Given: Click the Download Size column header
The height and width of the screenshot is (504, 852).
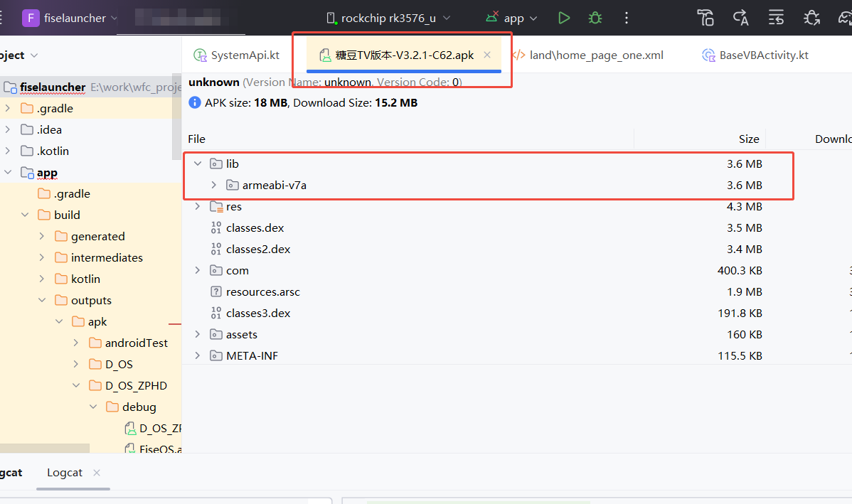Looking at the screenshot, I should (833, 139).
